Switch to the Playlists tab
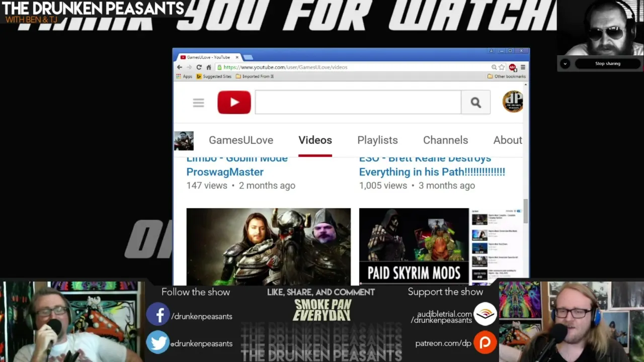Image resolution: width=644 pixels, height=362 pixels. pyautogui.click(x=377, y=140)
